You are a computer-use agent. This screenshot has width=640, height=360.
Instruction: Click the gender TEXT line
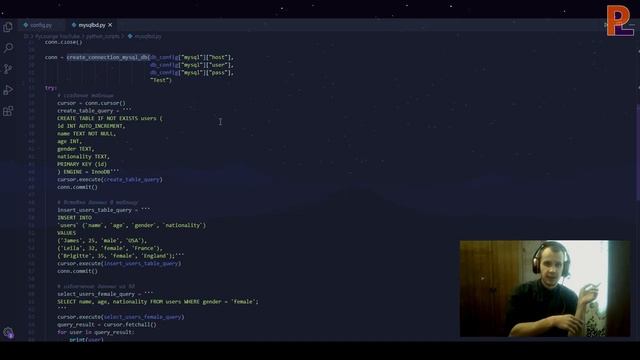[76, 149]
